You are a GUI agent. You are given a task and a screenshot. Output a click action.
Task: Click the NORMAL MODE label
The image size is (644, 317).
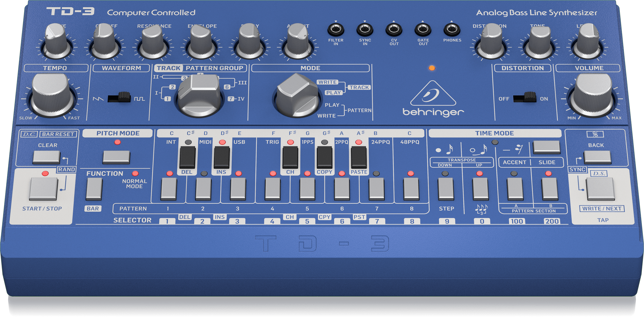coord(135,184)
